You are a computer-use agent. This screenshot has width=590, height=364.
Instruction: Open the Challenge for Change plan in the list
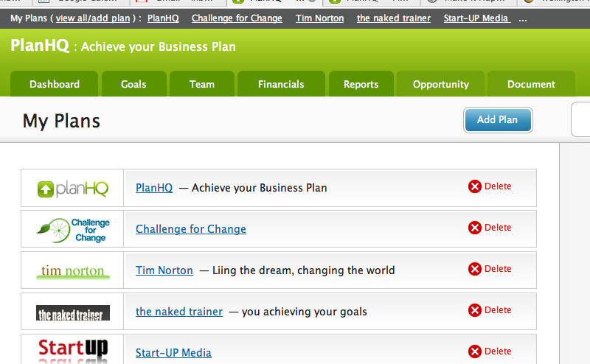(191, 229)
